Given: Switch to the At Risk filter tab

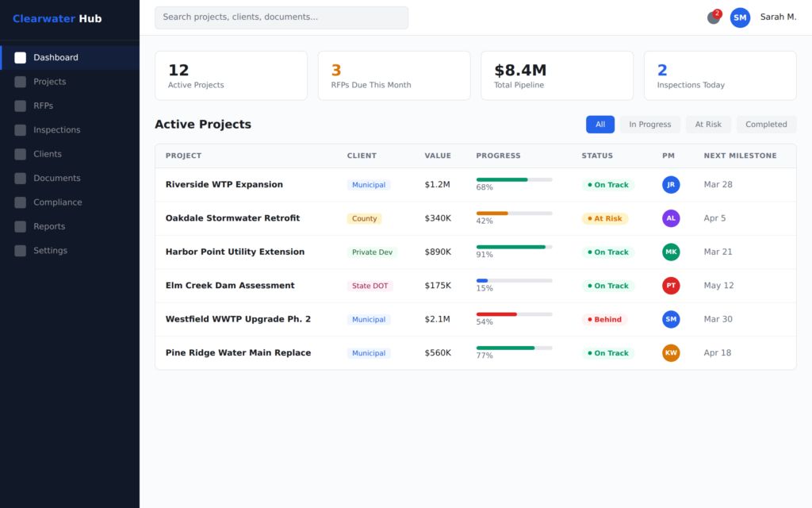Looking at the screenshot, I should [x=708, y=124].
